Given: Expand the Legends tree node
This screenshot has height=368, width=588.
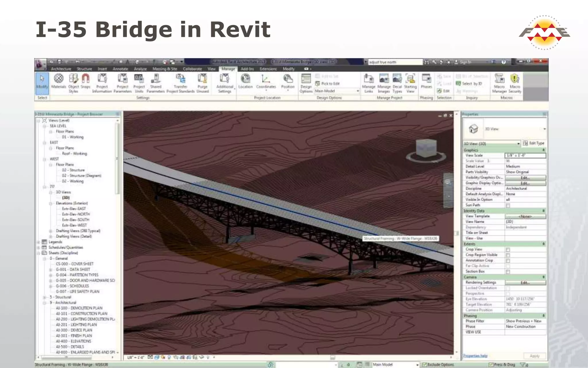Looking at the screenshot, I should tap(38, 242).
